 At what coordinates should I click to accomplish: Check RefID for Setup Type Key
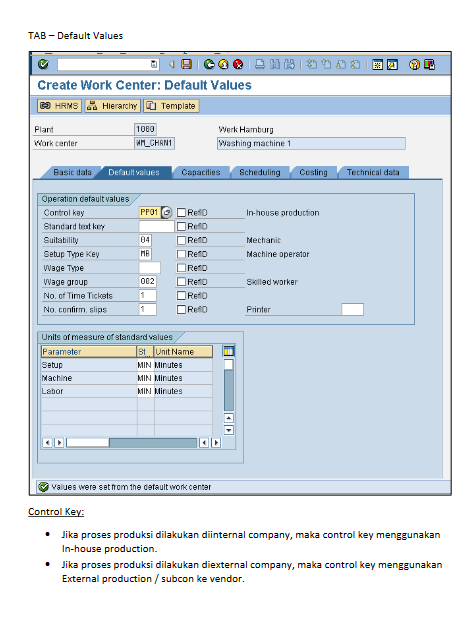tap(181, 254)
